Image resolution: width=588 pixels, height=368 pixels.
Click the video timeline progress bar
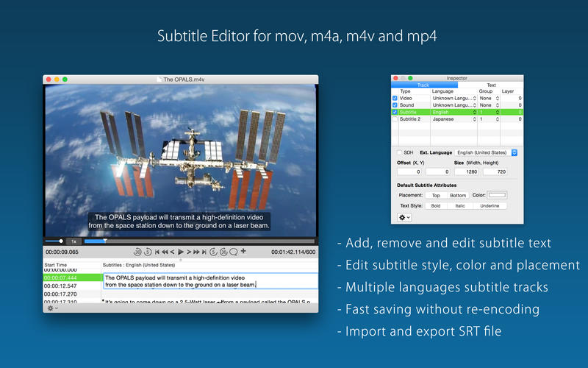click(199, 241)
